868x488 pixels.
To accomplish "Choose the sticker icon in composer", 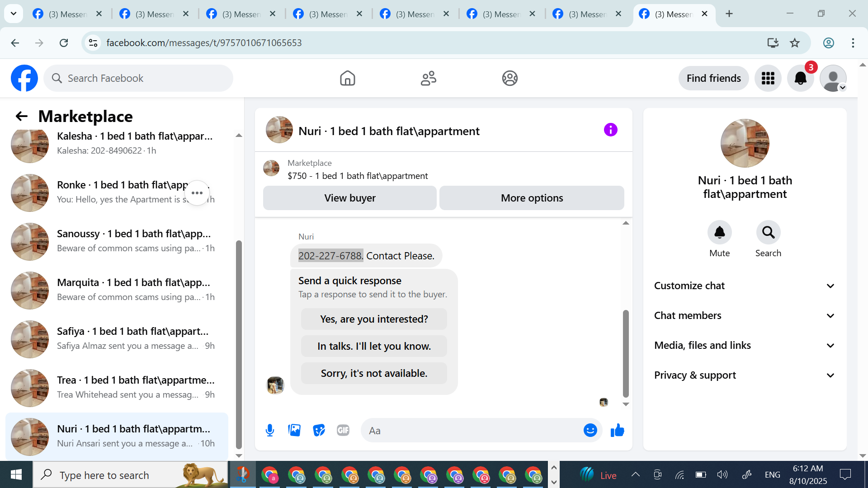I will click(x=319, y=431).
